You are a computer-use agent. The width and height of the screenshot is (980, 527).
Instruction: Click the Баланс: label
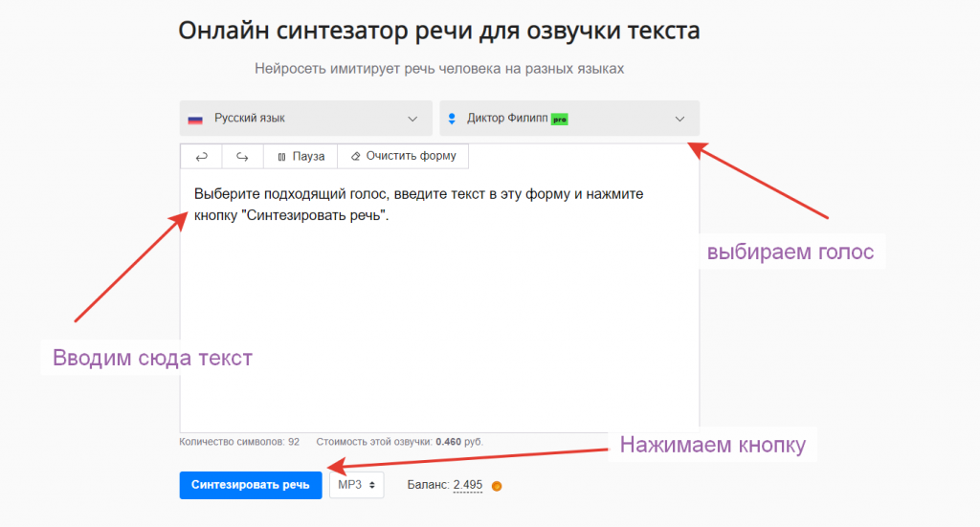click(x=428, y=485)
